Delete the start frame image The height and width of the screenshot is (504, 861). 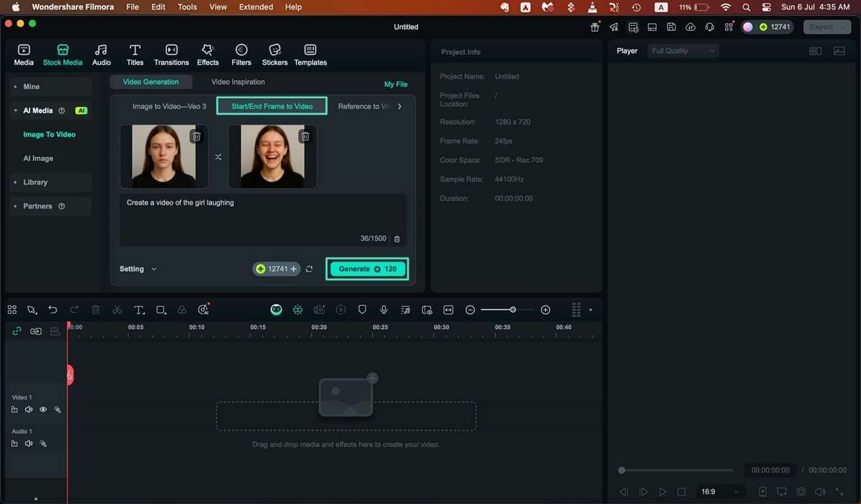coord(197,136)
